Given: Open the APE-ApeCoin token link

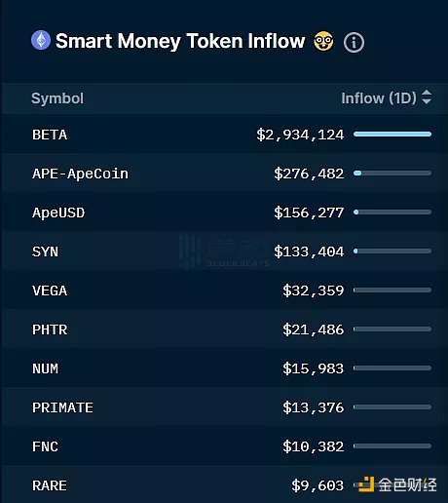Looking at the screenshot, I should point(80,174).
